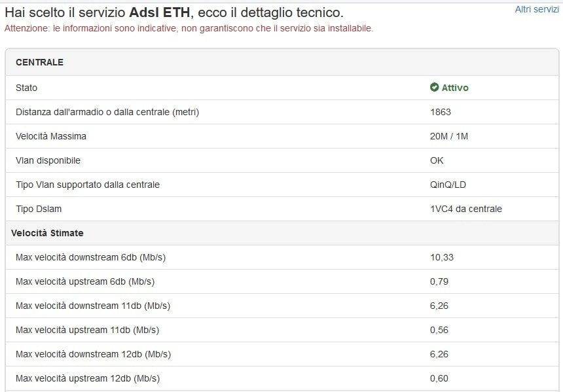Screen dimensions: 563x392
Task: Open the Altri servizi link
Action: (x=537, y=9)
